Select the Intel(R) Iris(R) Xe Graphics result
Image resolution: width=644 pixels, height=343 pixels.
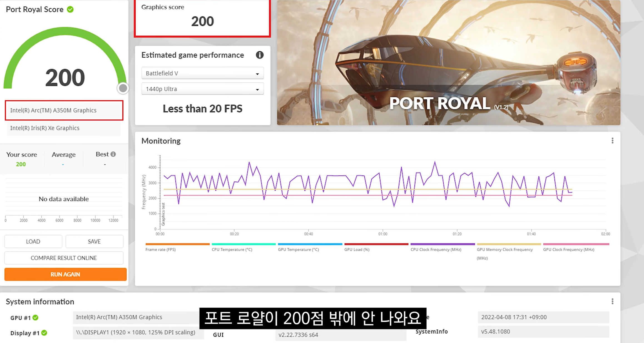point(45,128)
